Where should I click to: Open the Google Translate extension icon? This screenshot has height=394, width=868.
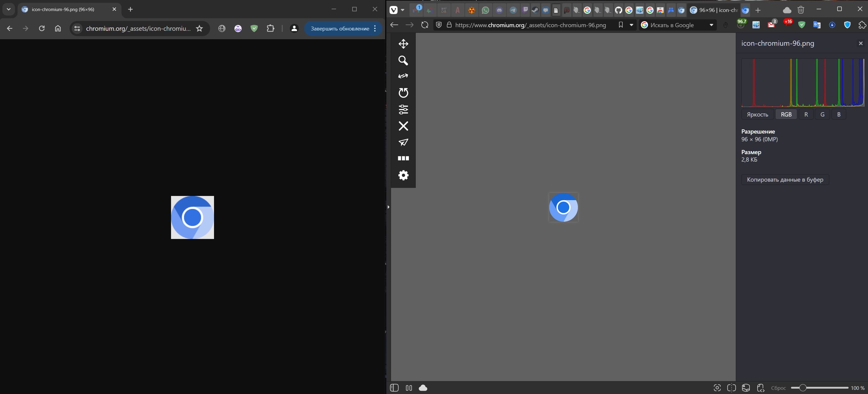coord(817,24)
